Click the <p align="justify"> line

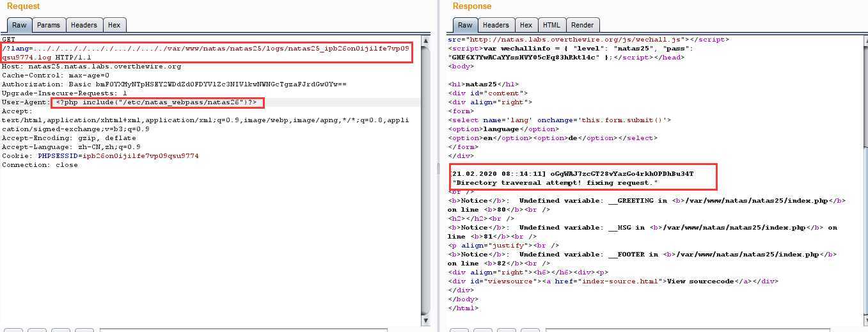[503, 246]
